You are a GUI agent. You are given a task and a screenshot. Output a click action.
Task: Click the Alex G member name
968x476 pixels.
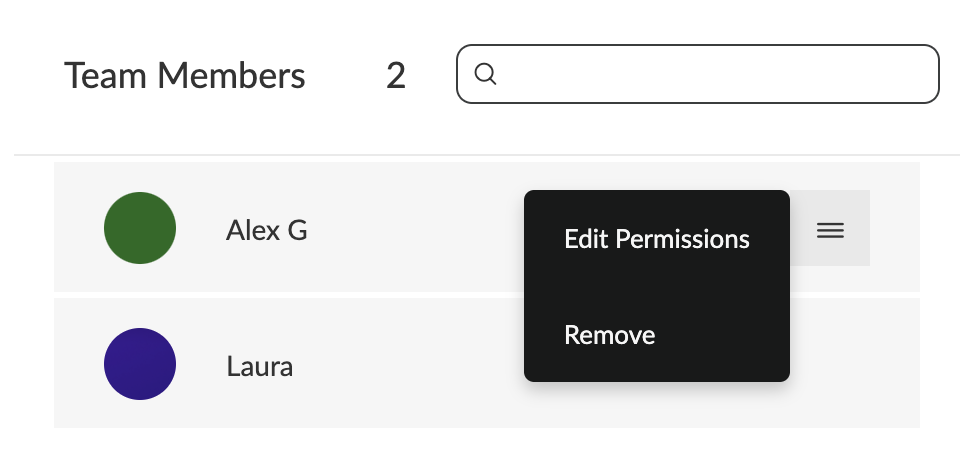267,230
